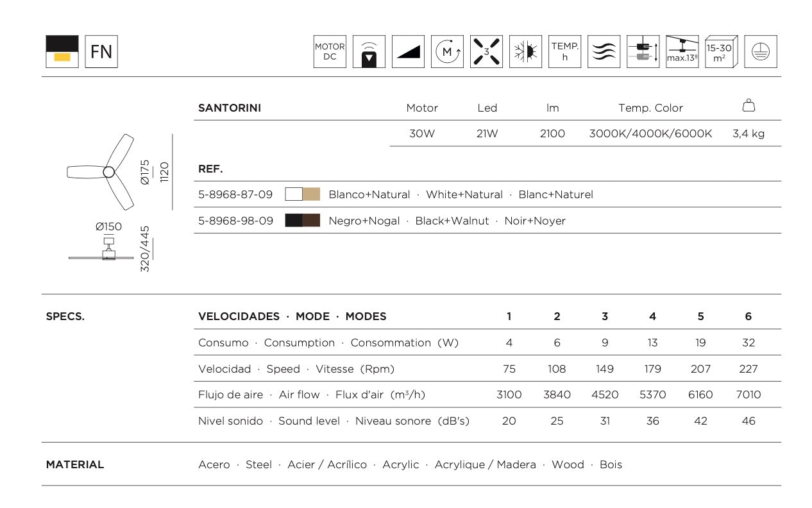Select the three-blade fan icon
812x508 pixels.
(486, 52)
